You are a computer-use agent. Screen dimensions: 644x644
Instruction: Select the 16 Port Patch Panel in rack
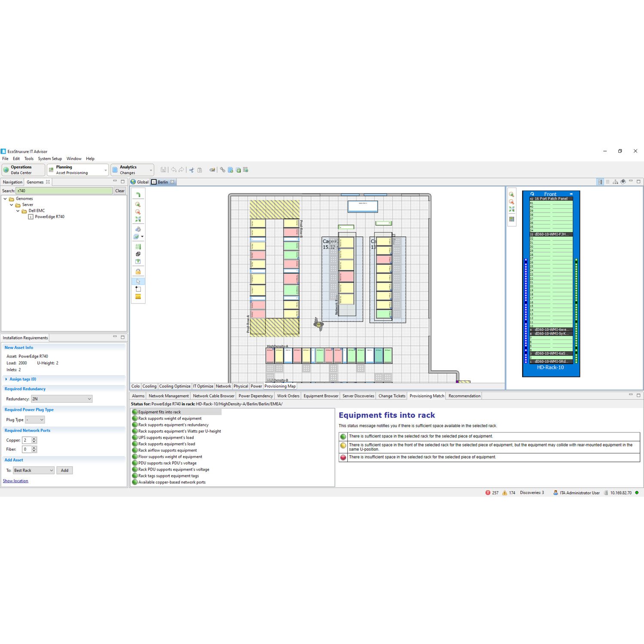[551, 199]
